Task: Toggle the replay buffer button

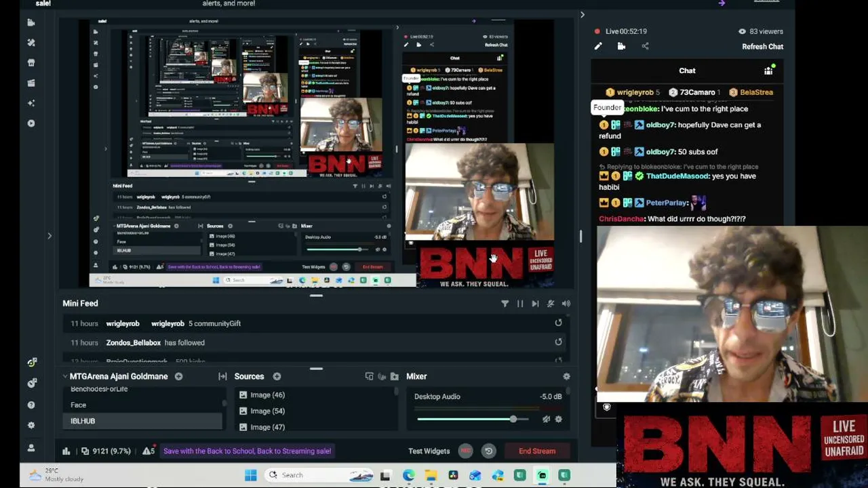Action: [x=488, y=451]
